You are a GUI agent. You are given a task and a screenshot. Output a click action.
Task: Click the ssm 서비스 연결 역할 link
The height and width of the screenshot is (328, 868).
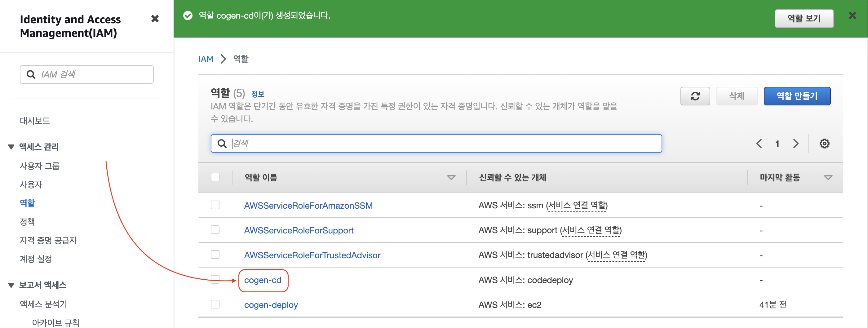tap(577, 205)
